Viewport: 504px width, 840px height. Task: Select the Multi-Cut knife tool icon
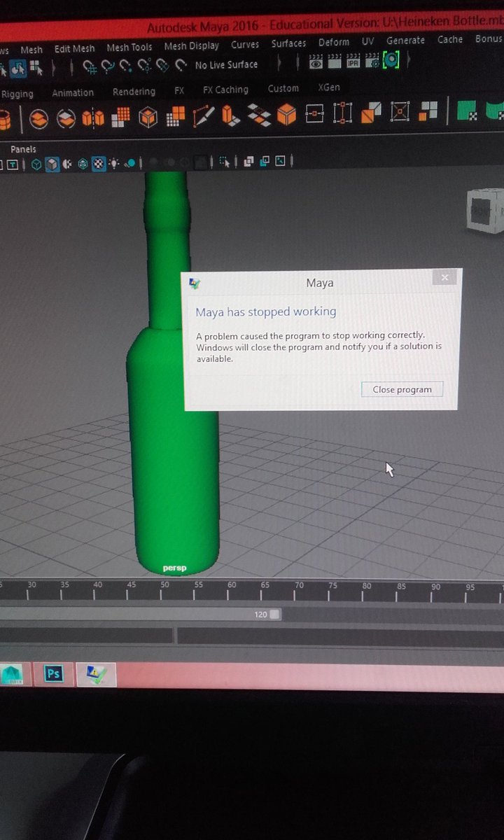coord(203,115)
